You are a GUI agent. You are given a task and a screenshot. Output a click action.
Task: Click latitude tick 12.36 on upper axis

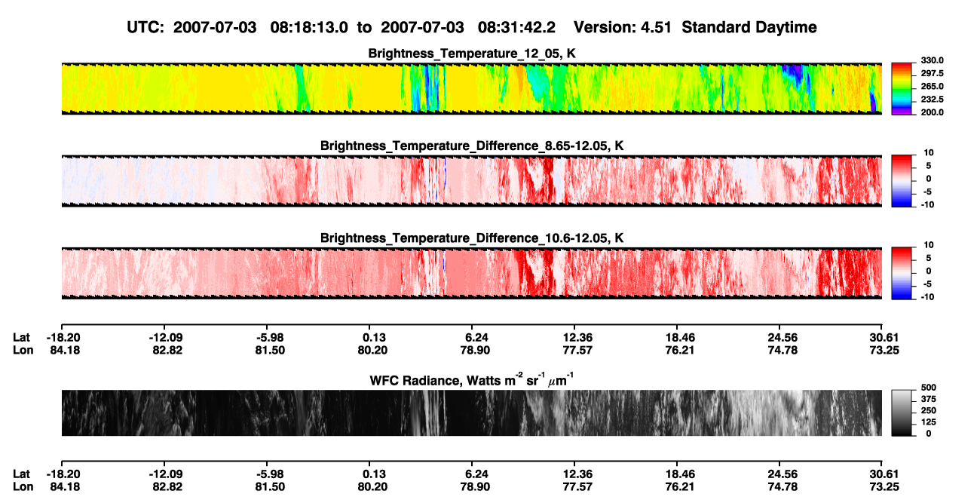click(575, 338)
